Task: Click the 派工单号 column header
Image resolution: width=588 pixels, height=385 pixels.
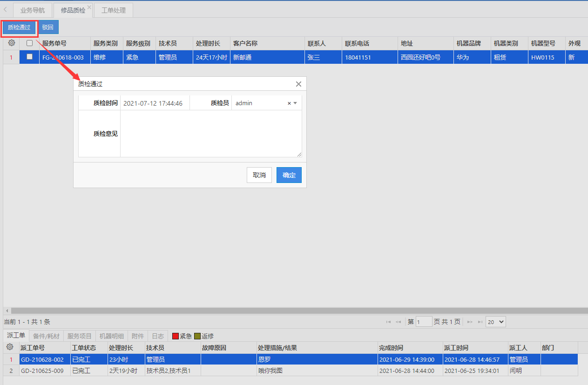Action: click(44, 348)
